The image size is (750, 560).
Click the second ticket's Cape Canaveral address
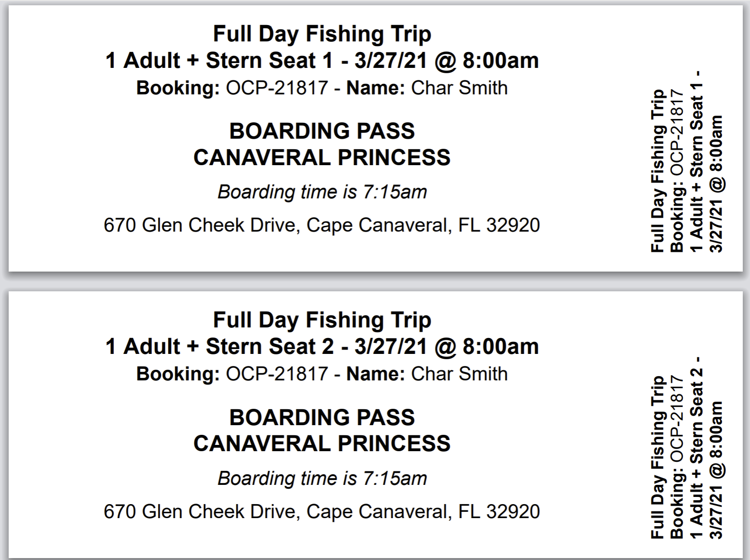click(x=322, y=511)
